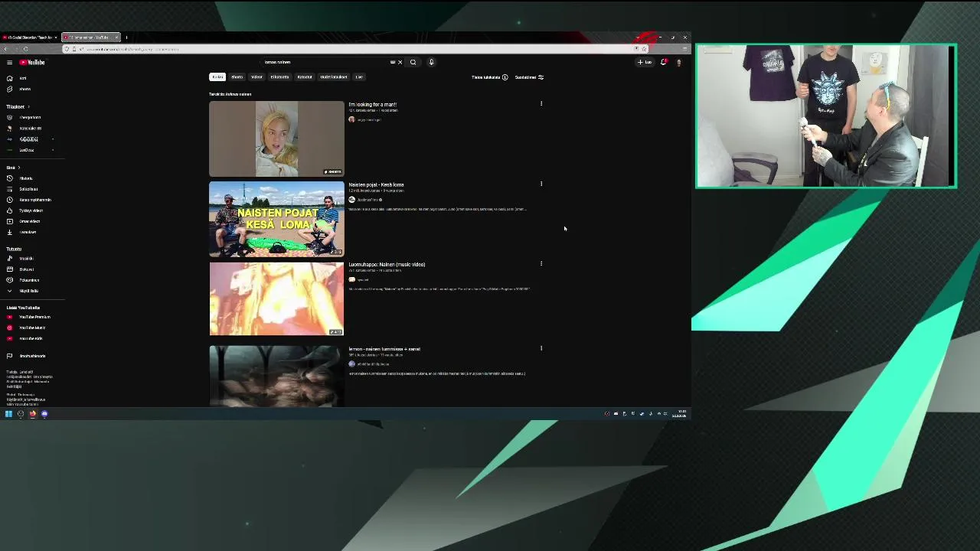Expand the Tilaukset subscriptions section
The height and width of the screenshot is (551, 980).
[x=18, y=106]
